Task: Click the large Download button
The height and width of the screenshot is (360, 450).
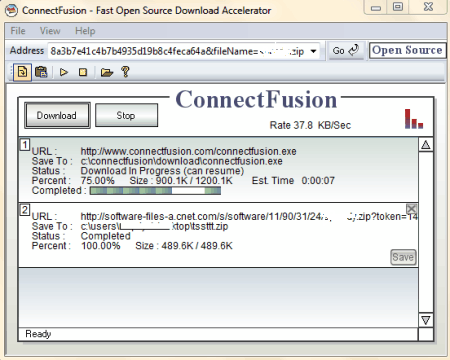Action: point(57,115)
